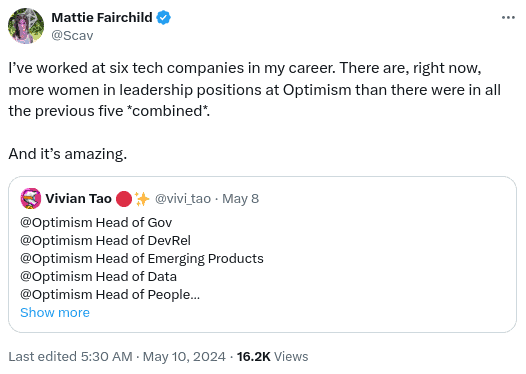This screenshot has width=526, height=374.
Task: Expand quoted tweet with Show more
Action: coord(55,313)
